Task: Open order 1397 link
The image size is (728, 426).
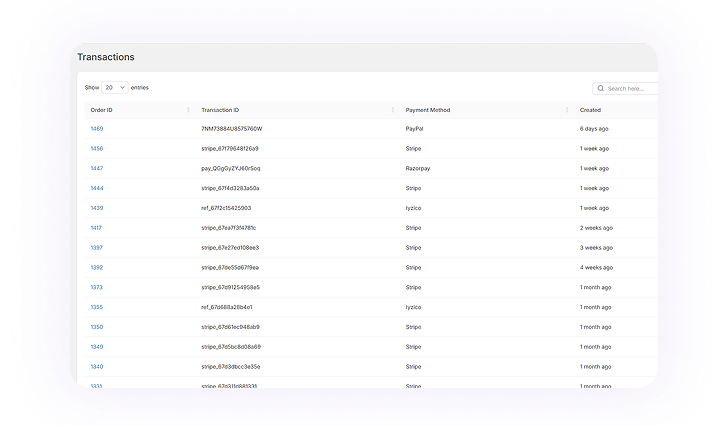Action: (97, 248)
